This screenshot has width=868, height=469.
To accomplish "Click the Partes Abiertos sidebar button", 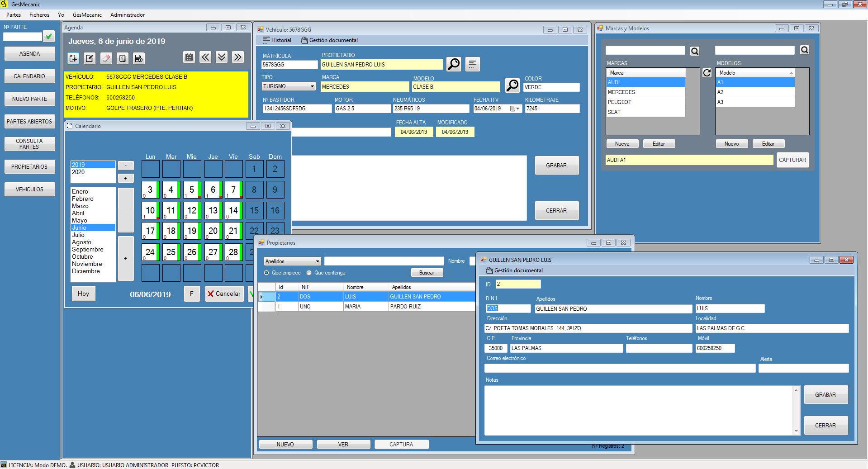I will tap(29, 122).
